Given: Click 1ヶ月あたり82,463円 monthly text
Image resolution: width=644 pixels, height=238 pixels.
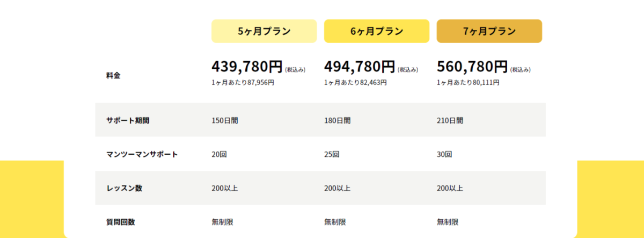Looking at the screenshot, I should pos(355,83).
